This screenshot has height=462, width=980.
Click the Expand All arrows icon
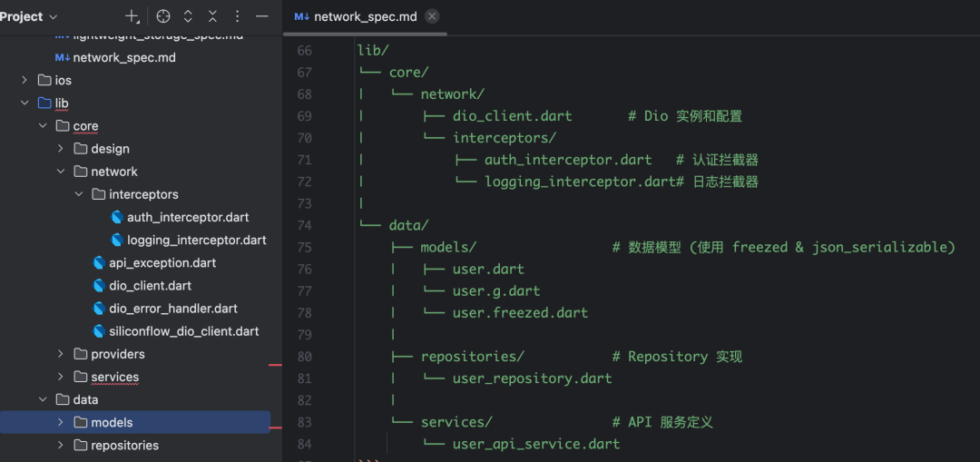pyautogui.click(x=188, y=17)
